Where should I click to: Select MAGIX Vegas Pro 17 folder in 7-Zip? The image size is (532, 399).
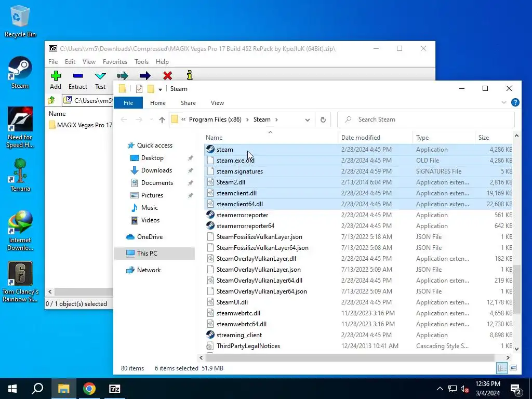tap(81, 125)
